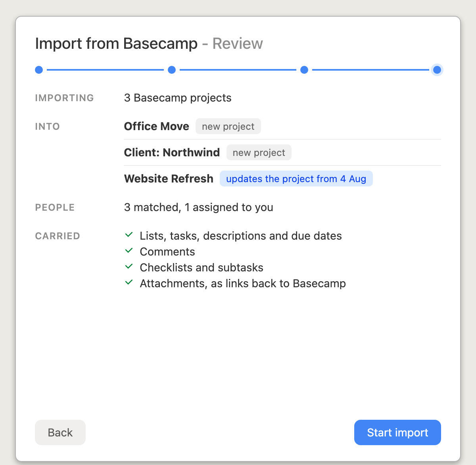476x465 pixels.
Task: Select the Office Move project name
Action: 157,126
